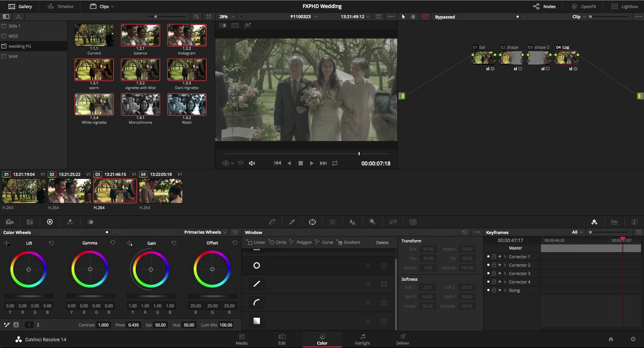Switch to the Fairlight page
Viewport: 644px width, 348px height.
[x=362, y=339]
